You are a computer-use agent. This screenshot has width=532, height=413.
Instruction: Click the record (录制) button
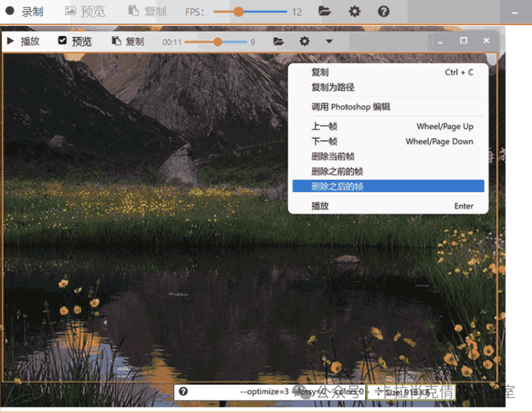(x=25, y=12)
